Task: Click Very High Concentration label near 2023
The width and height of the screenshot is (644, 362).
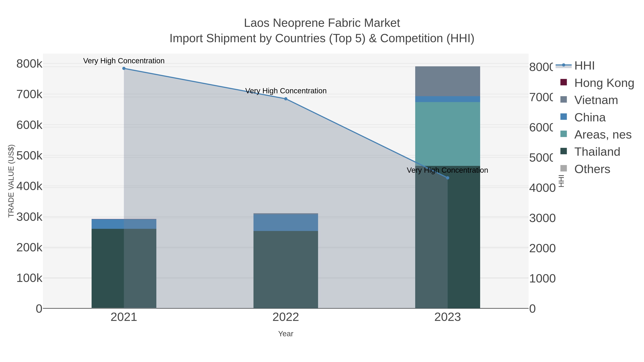Action: pos(448,170)
